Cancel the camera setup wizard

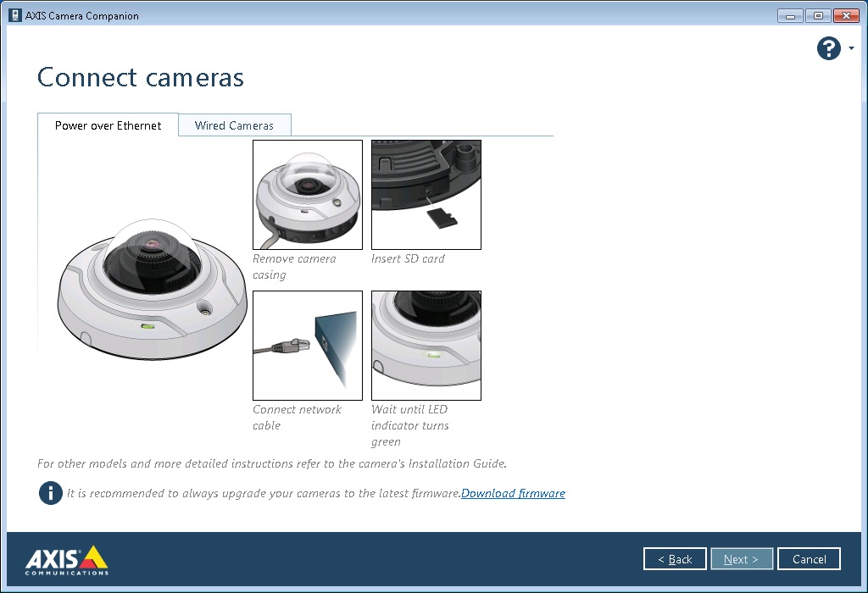pos(809,559)
